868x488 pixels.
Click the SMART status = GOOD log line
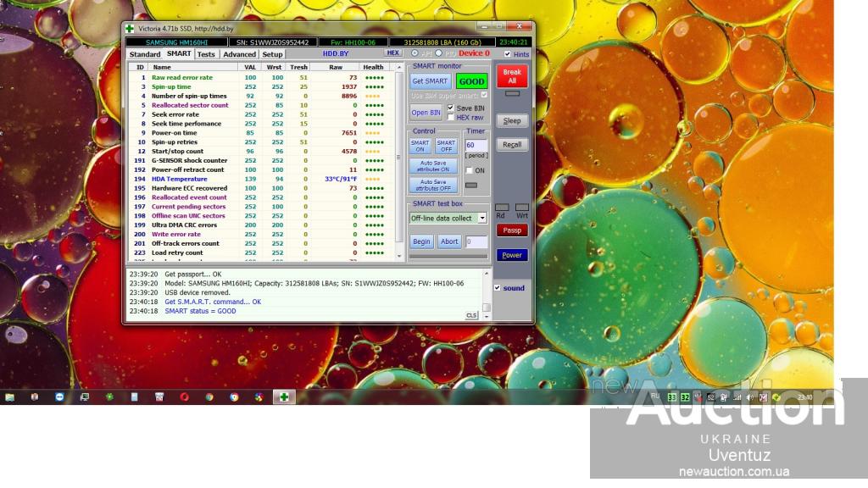(x=200, y=311)
